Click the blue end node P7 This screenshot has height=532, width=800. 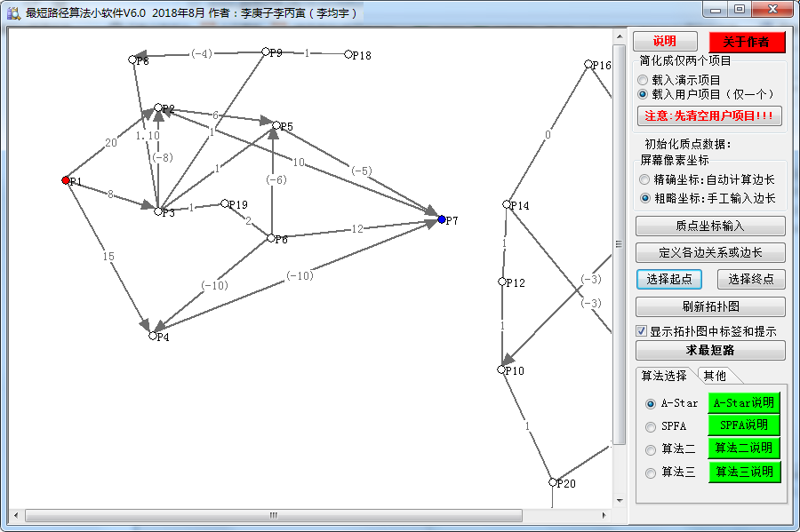pyautogui.click(x=442, y=219)
